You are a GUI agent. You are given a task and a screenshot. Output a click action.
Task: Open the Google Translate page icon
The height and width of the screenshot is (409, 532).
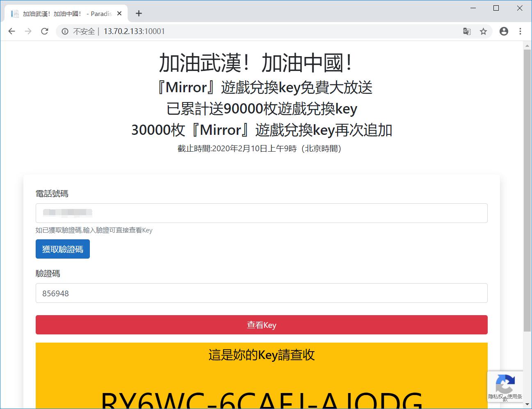tap(467, 31)
